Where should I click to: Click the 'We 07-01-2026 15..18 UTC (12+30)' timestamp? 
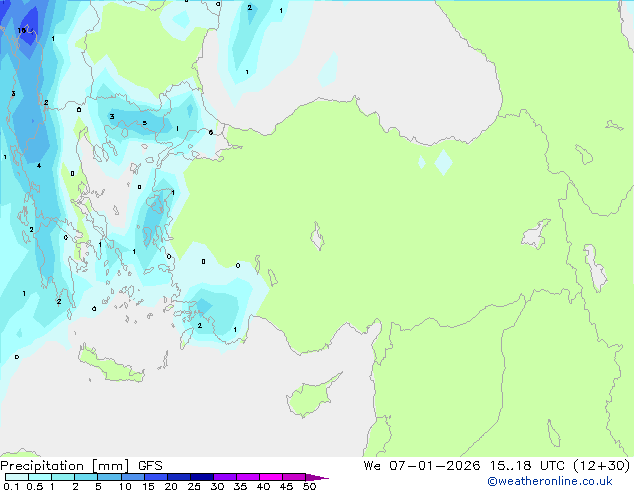(497, 466)
